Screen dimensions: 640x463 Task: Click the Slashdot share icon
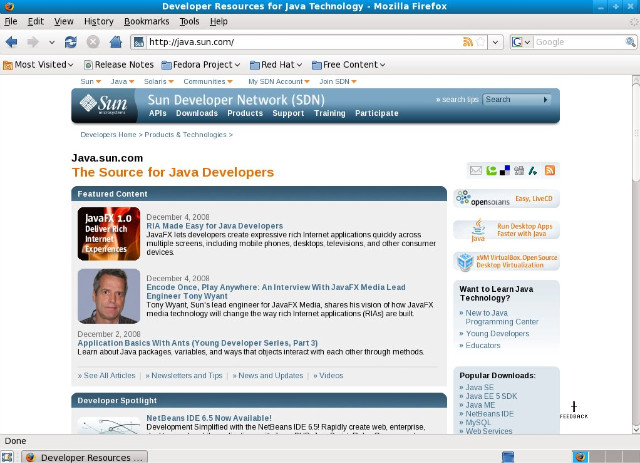(x=533, y=171)
